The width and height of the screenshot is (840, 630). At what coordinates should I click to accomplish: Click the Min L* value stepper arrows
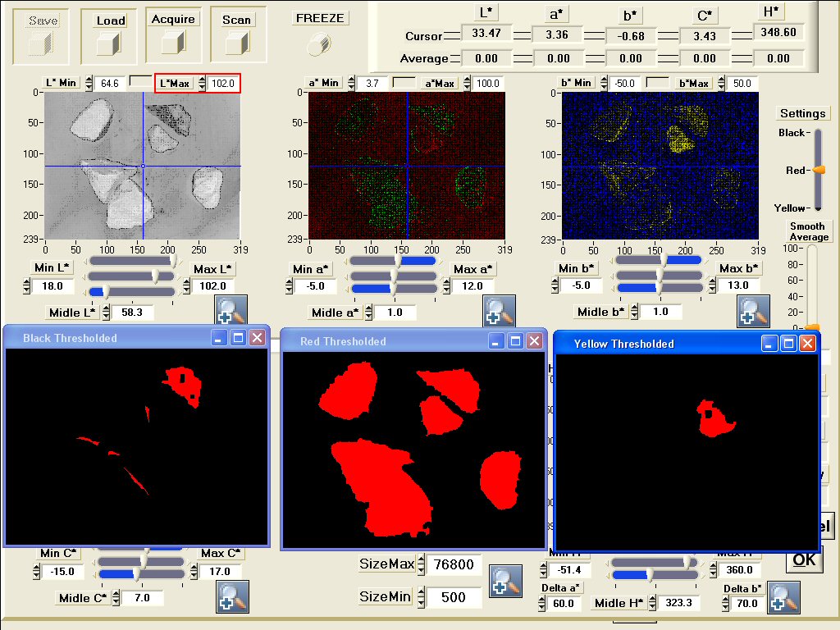(x=25, y=286)
